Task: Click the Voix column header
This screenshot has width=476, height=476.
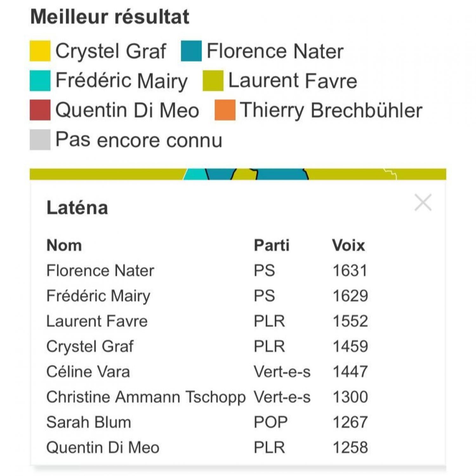Action: tap(349, 245)
